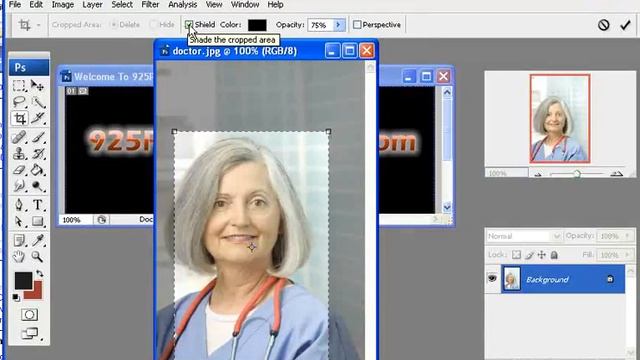The height and width of the screenshot is (360, 640).
Task: Select the Clone Stamp tool
Action: pos(19,153)
